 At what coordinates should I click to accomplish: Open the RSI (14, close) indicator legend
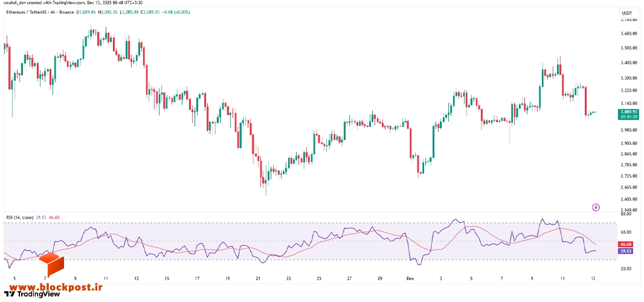pyautogui.click(x=19, y=217)
